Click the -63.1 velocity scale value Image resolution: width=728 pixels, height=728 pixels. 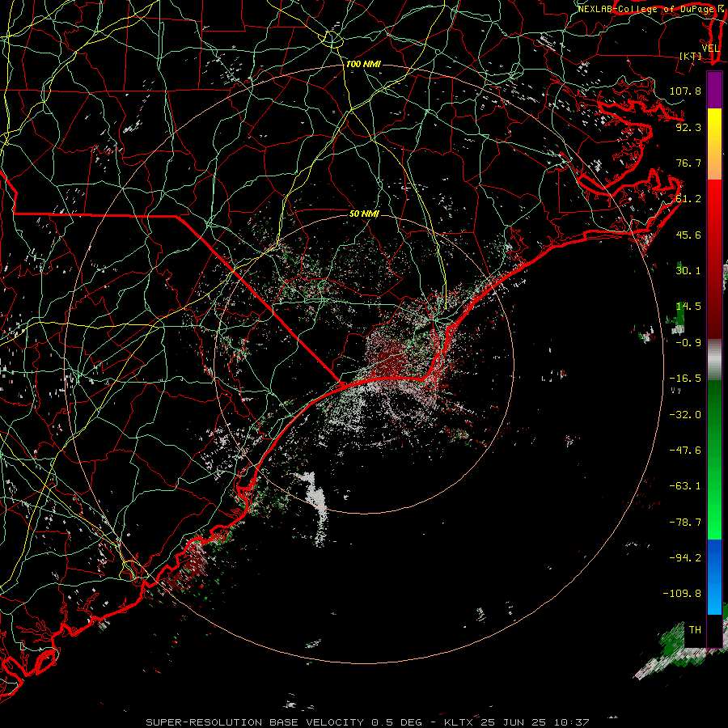point(685,486)
